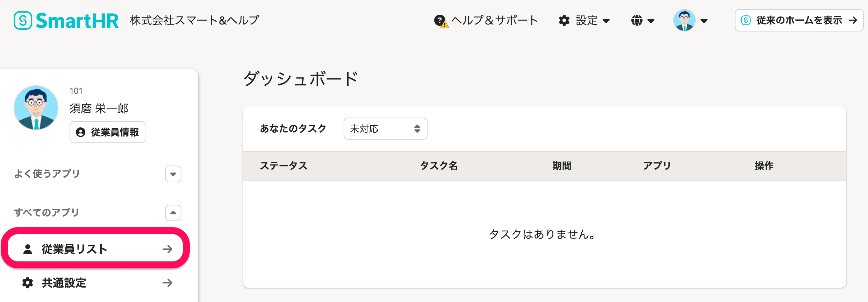868x302 pixels.
Task: Click the 従業員情報 button
Action: pos(107,132)
